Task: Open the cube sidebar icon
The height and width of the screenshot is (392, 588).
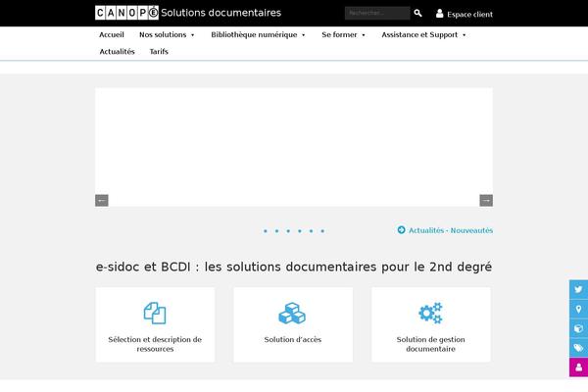Action: coord(578,328)
